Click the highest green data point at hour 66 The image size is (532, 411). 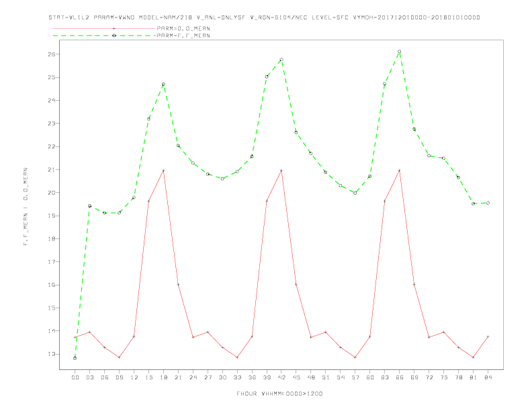(x=400, y=52)
